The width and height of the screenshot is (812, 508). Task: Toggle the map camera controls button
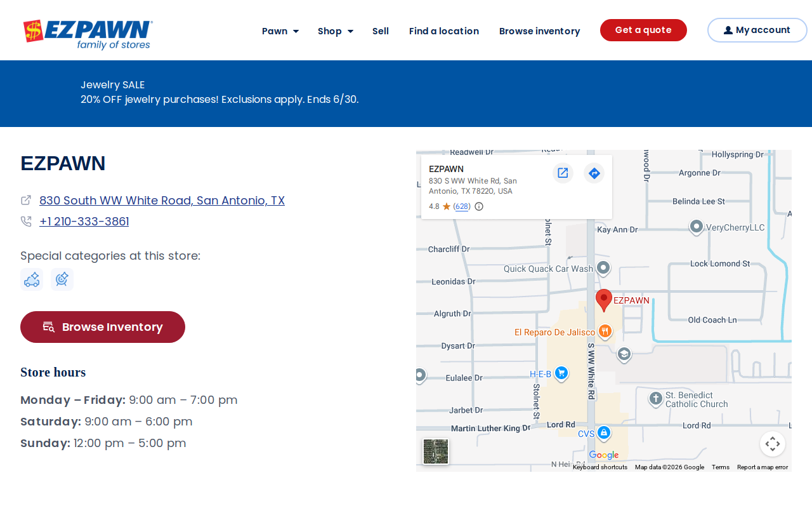pyautogui.click(x=773, y=444)
